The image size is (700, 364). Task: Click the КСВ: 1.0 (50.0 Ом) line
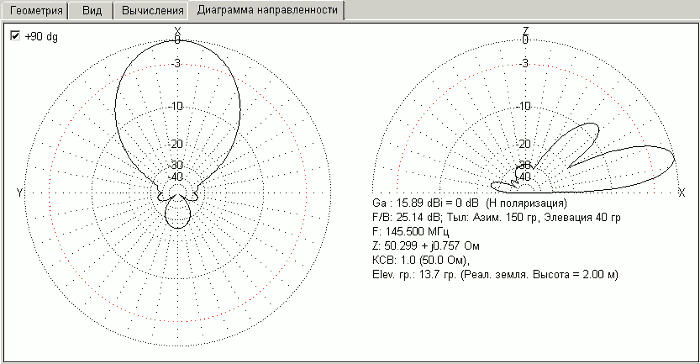[421, 260]
